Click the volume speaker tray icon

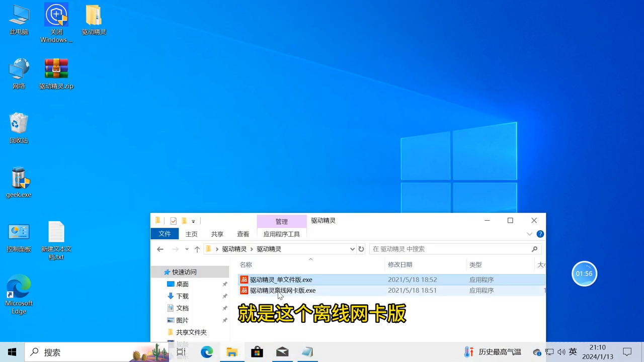click(x=561, y=352)
